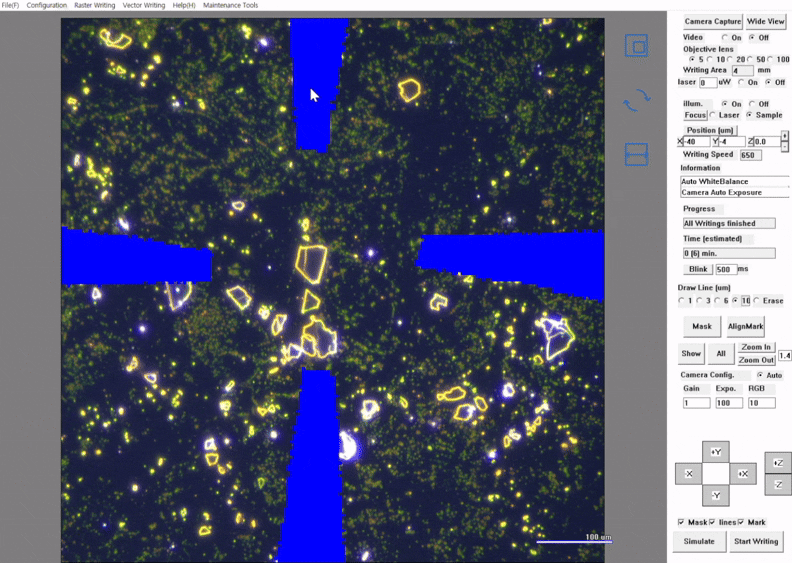Move stage with +Y button
The image size is (792, 563).
[716, 452]
